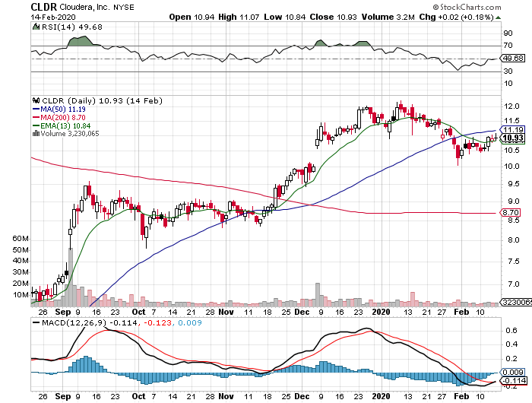The image size is (532, 403).
Task: Click the 11.19 MA(50) price tag
Action: pyautogui.click(x=515, y=129)
